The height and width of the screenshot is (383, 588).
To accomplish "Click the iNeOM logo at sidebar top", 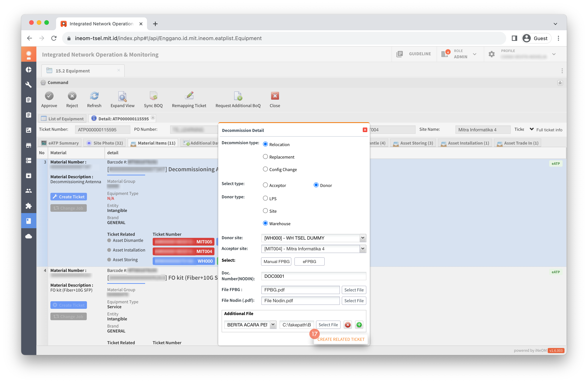I will (x=29, y=54).
